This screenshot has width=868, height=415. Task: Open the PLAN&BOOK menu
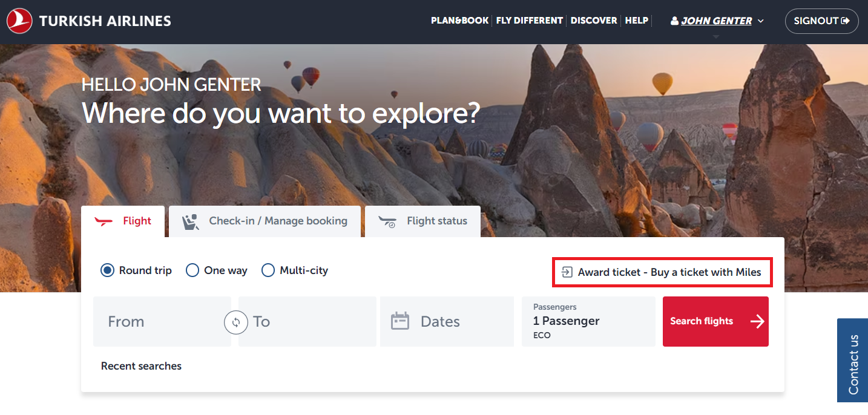tap(459, 20)
